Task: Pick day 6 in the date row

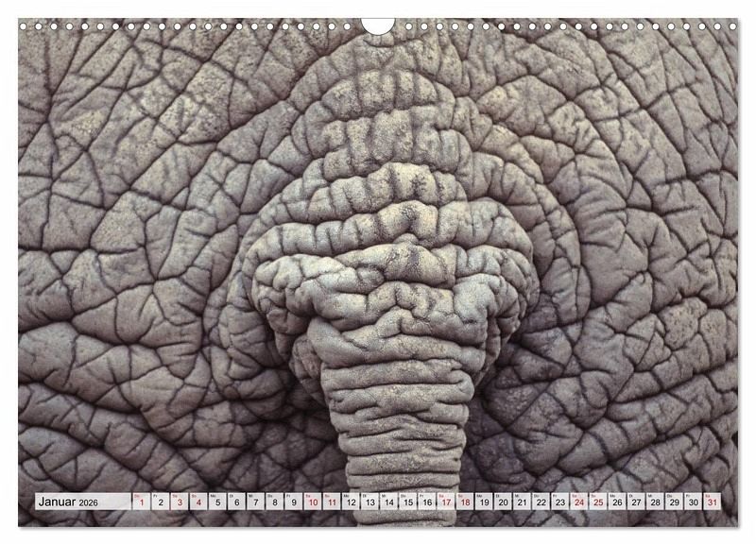Action: pyautogui.click(x=236, y=502)
